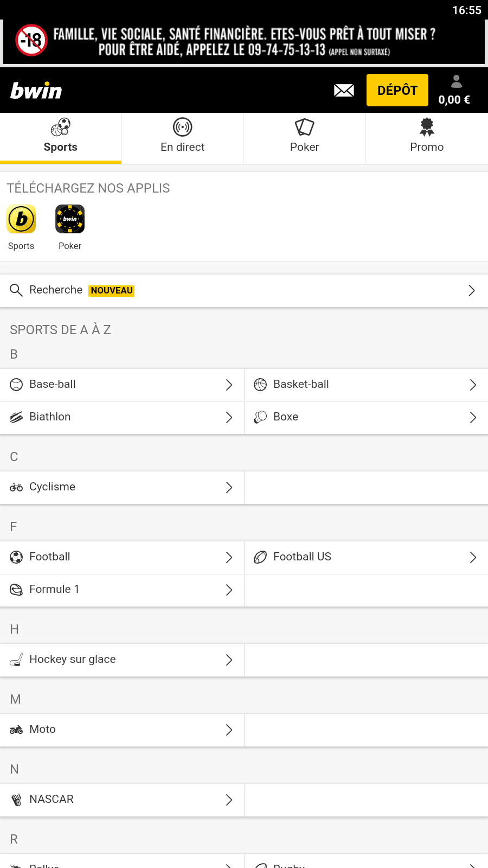Open the Promo tab
Screen dimensions: 488x868
[x=427, y=137]
